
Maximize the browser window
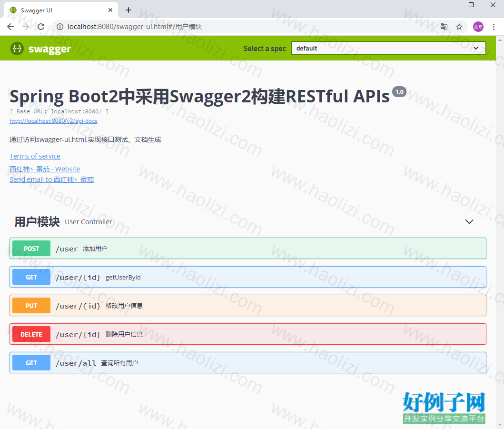tap(471, 5)
